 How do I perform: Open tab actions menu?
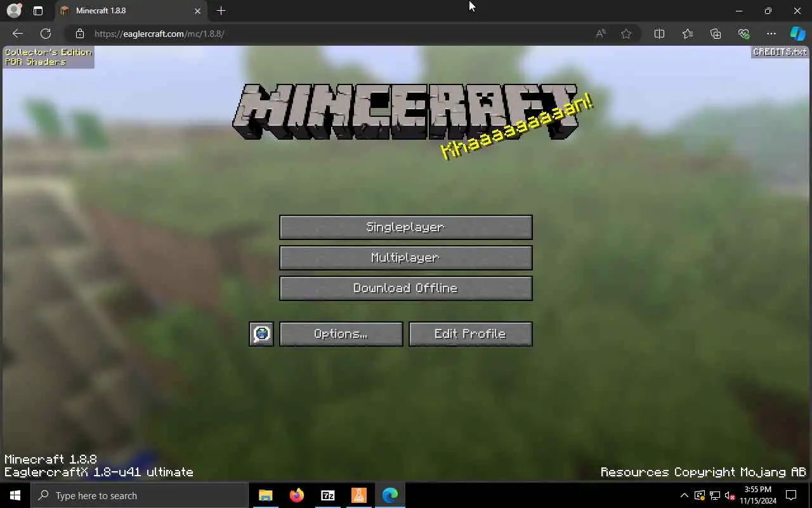pyautogui.click(x=38, y=11)
